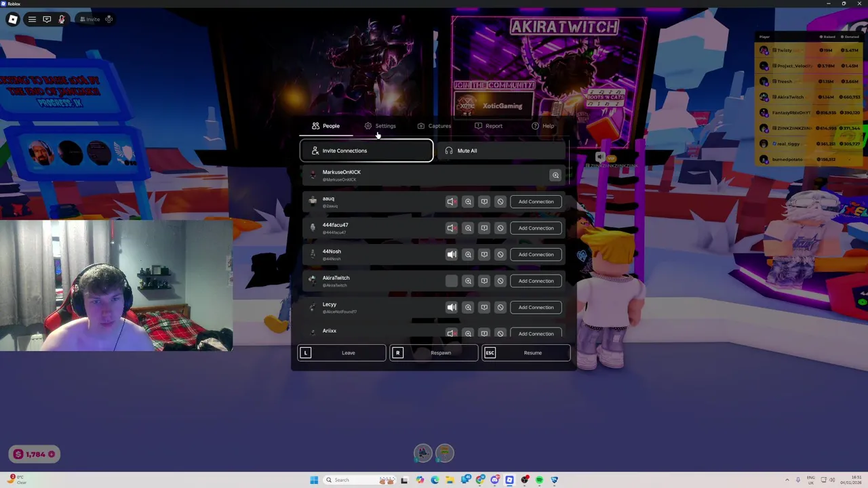Select Twisty row in donation leaderboard
This screenshot has height=488, width=868.
click(x=810, y=50)
